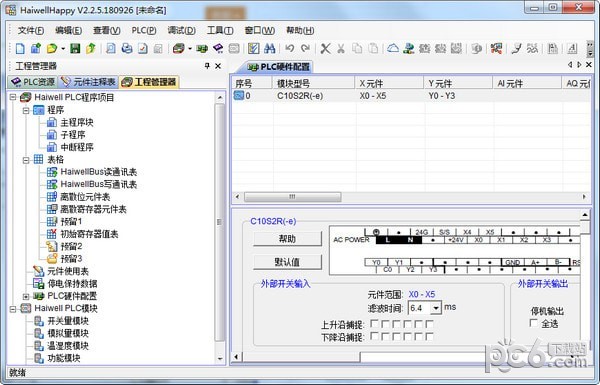Toggle second 上升沿捕捉 checkbox

tap(386, 324)
